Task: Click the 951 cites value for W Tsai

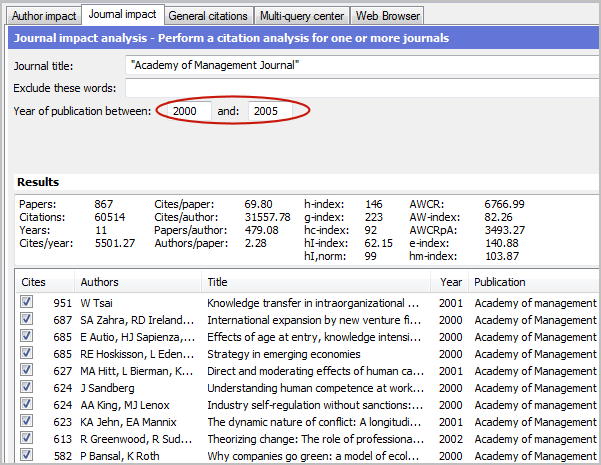Action: point(62,303)
